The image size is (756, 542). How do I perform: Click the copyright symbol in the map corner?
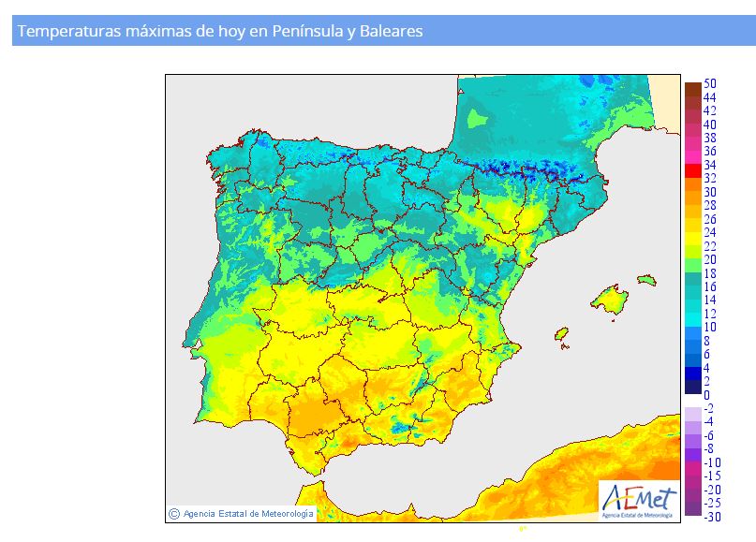coord(173,513)
